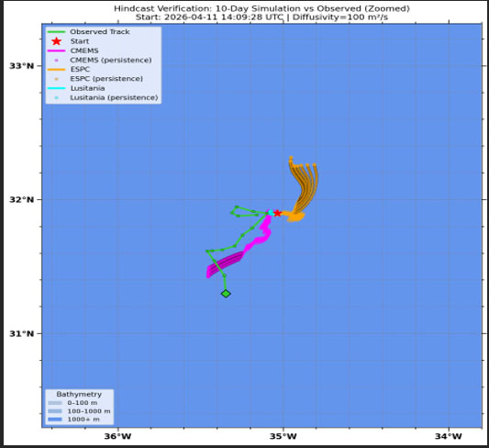Click the 'Start' legend label
Image resolution: width=489 pixels, height=448 pixels.
pos(80,41)
